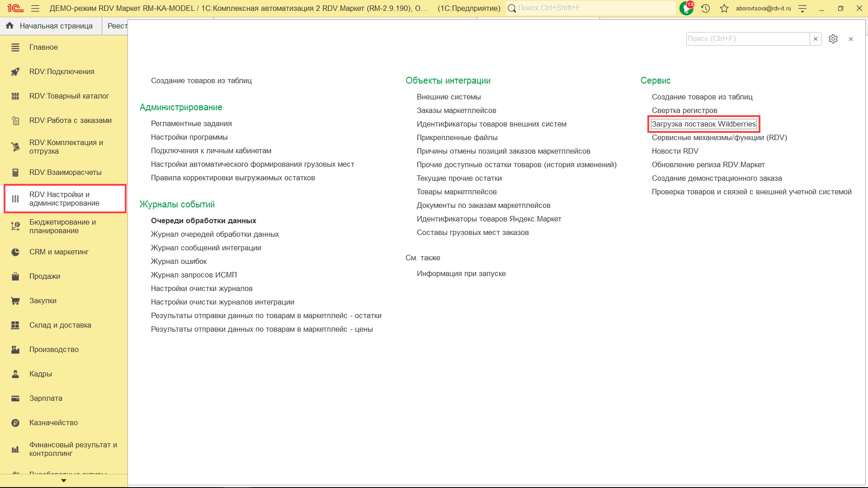Open Регламентные задания link

point(191,123)
